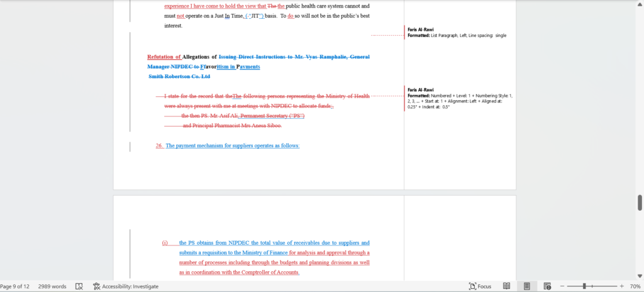This screenshot has width=644, height=292.
Task: Click the vertical scrollbar thumb
Action: click(x=640, y=203)
